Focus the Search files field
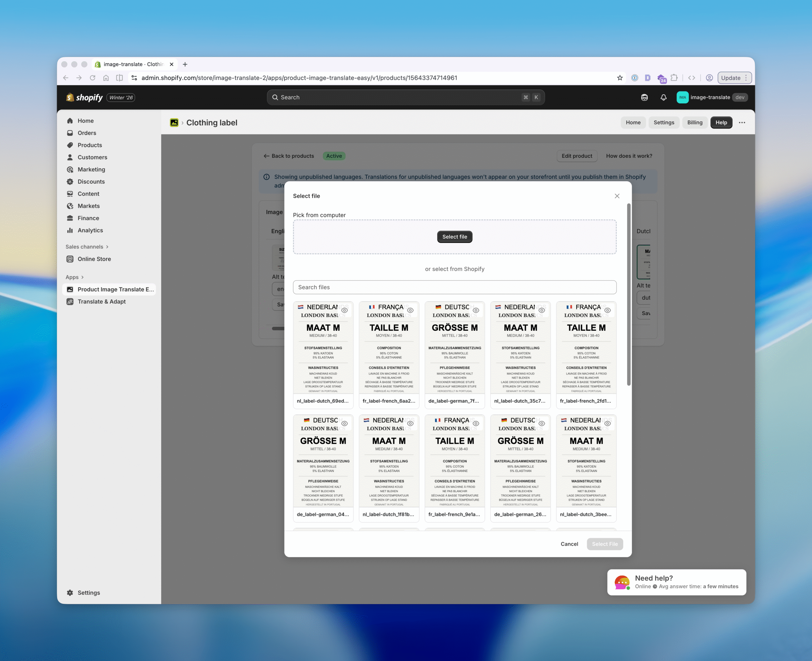This screenshot has height=661, width=812. click(454, 287)
